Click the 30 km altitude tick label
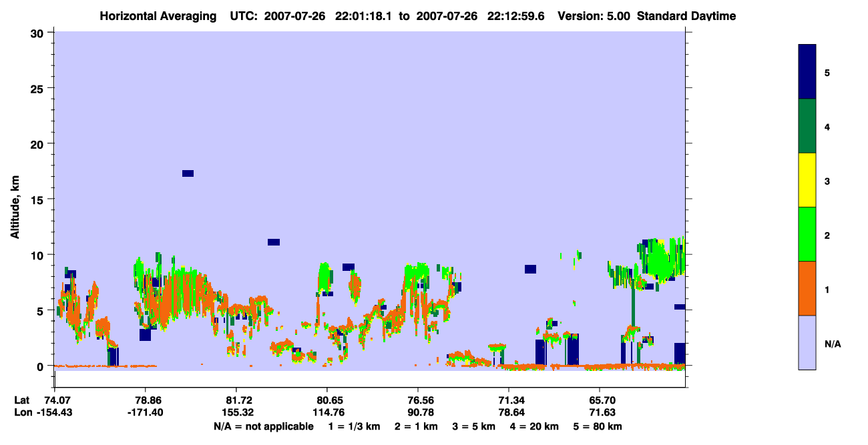Viewport: 868px width, 445px height. (39, 33)
